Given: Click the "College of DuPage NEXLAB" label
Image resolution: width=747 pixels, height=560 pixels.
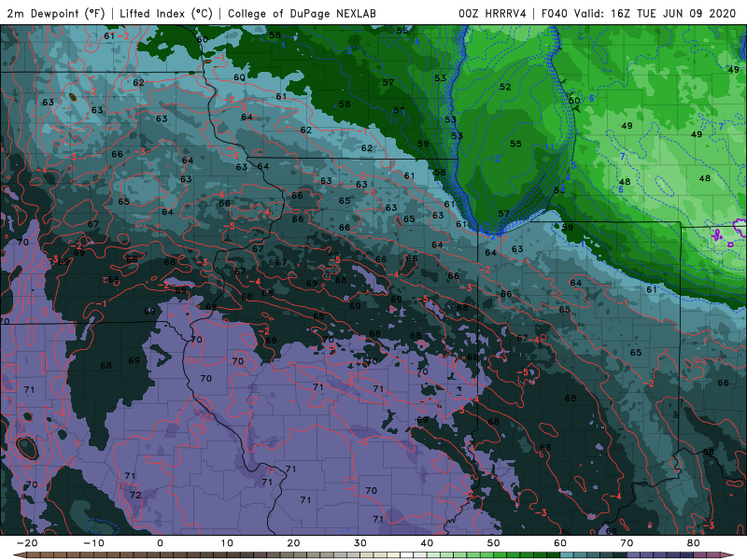Looking at the screenshot, I should click(x=302, y=13).
